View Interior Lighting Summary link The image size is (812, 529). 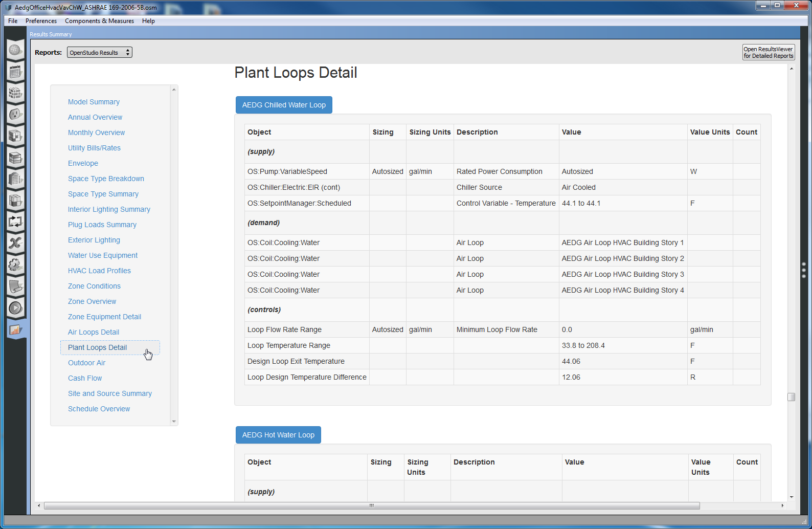coord(109,209)
